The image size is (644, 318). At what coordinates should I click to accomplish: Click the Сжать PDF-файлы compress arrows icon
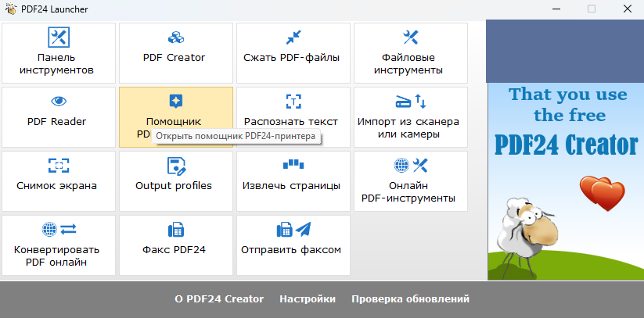[293, 38]
